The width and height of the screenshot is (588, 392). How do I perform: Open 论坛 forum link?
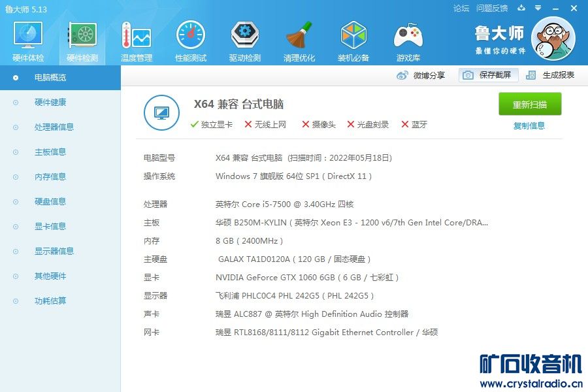[461, 8]
